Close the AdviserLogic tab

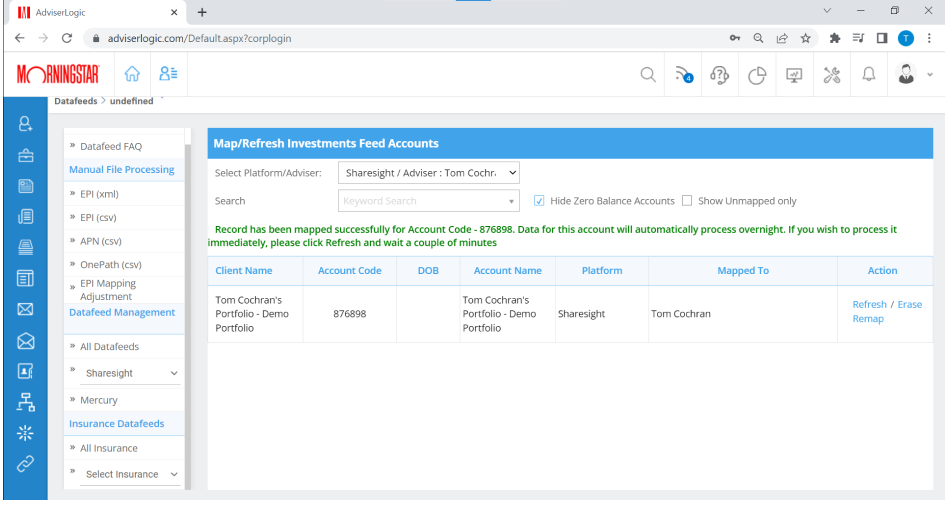tap(174, 12)
